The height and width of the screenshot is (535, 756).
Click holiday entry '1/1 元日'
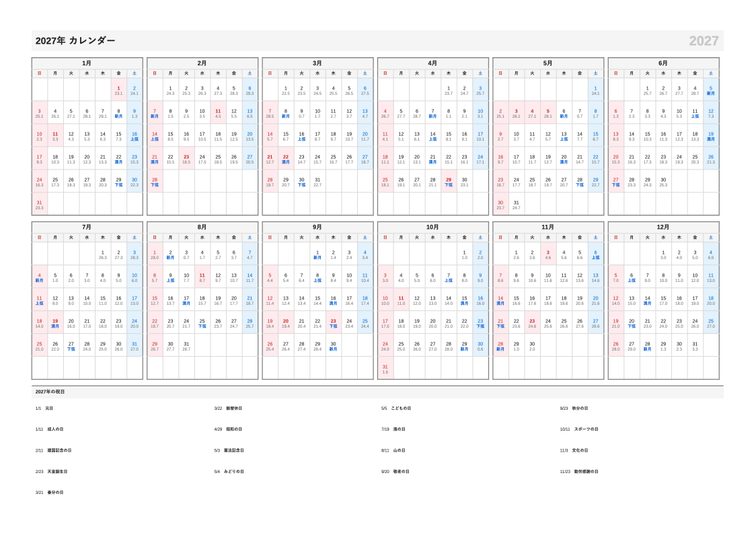tap(44, 408)
